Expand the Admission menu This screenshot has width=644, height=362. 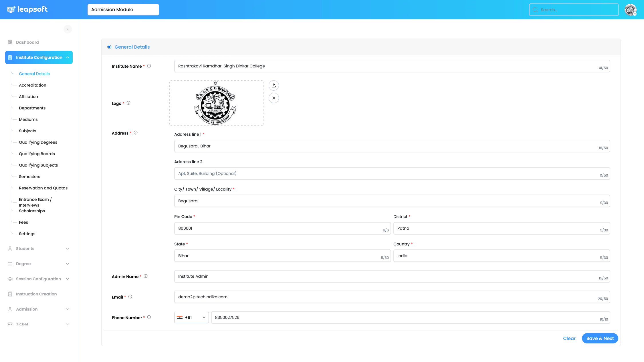pyautogui.click(x=68, y=309)
